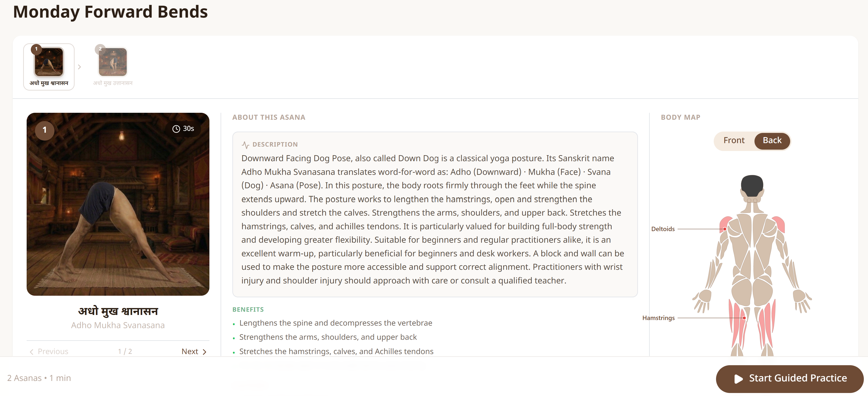Click the step 2 badge on the second thumbnail
Image resolution: width=868 pixels, height=396 pixels.
pos(100,49)
